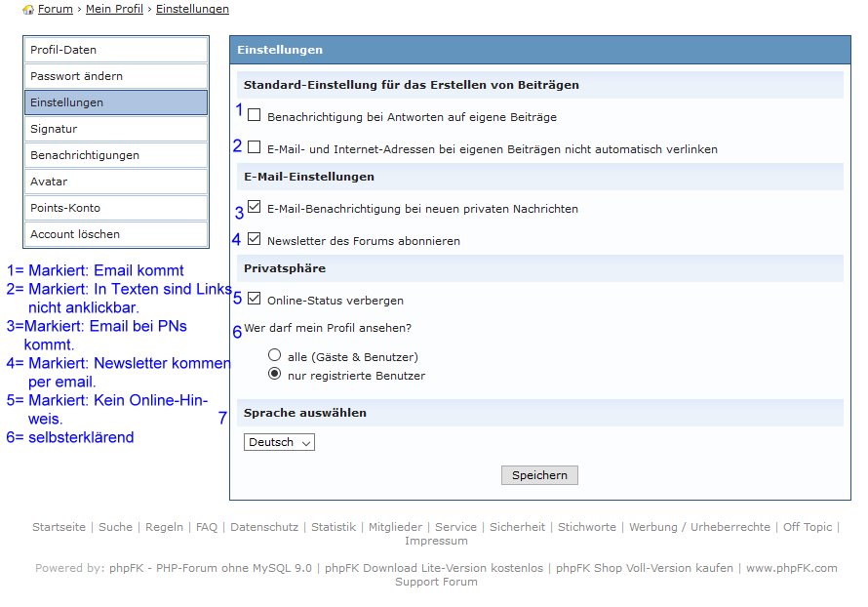Open the Support Forum link
This screenshot has width=868, height=607.
pos(436,582)
